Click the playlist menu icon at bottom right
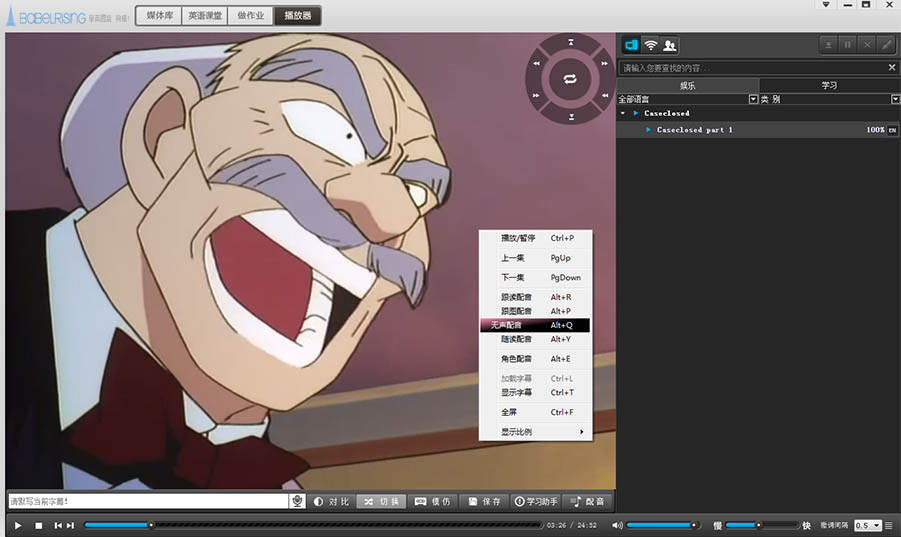This screenshot has width=901, height=537. tap(889, 526)
